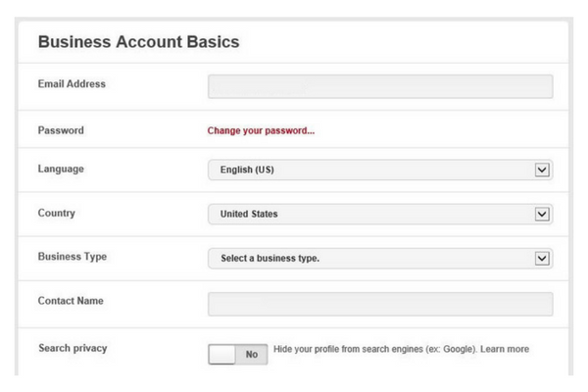The width and height of the screenshot is (588, 392).
Task: Click the 'No' label on privacy switch
Action: pos(251,355)
